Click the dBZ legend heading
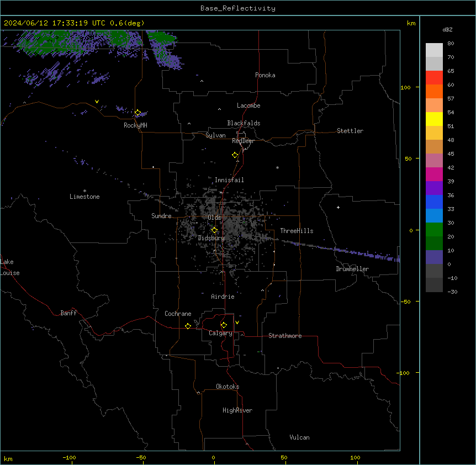This screenshot has height=465, width=476. click(447, 29)
